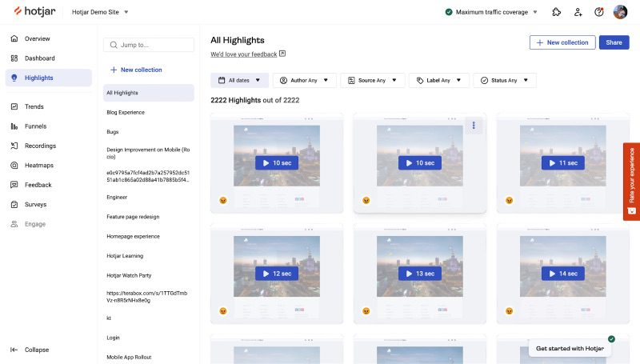
Task: Play the 14 sec highlight
Action: point(563,274)
